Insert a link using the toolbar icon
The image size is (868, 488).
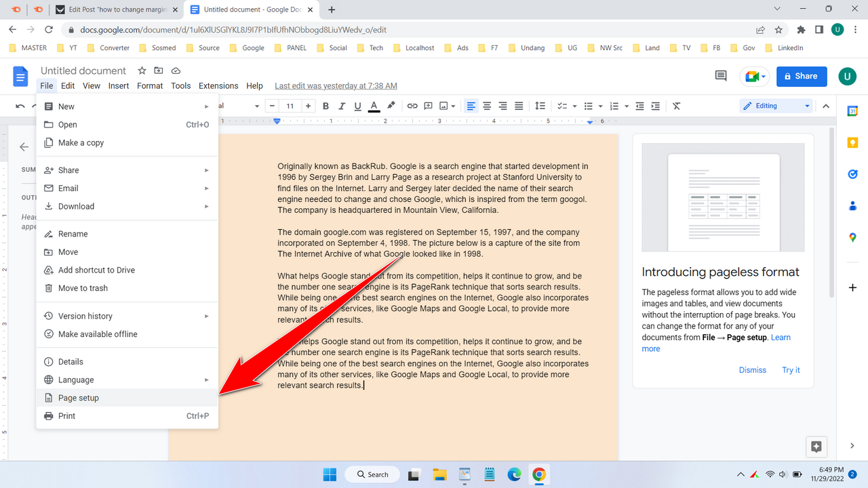click(412, 106)
